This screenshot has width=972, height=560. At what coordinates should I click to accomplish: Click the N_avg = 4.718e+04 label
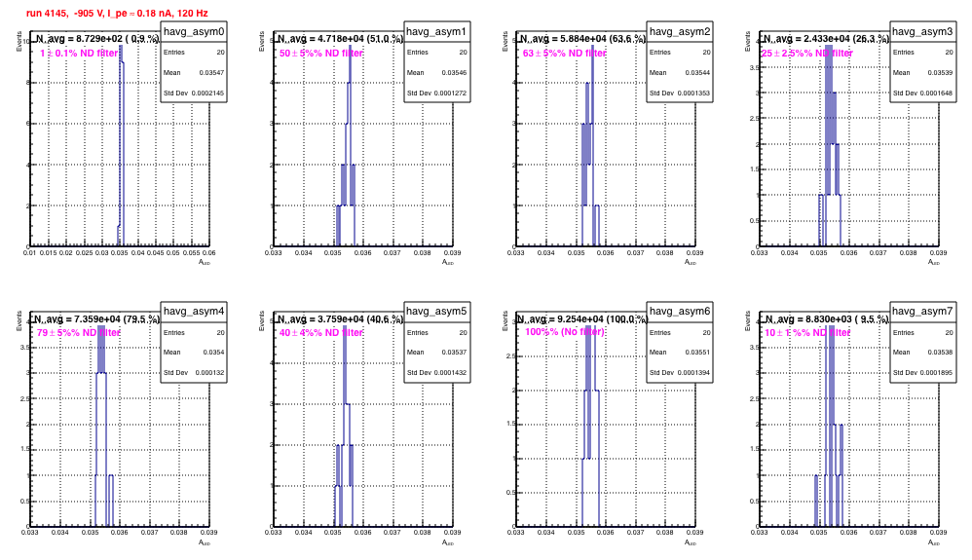(x=340, y=39)
